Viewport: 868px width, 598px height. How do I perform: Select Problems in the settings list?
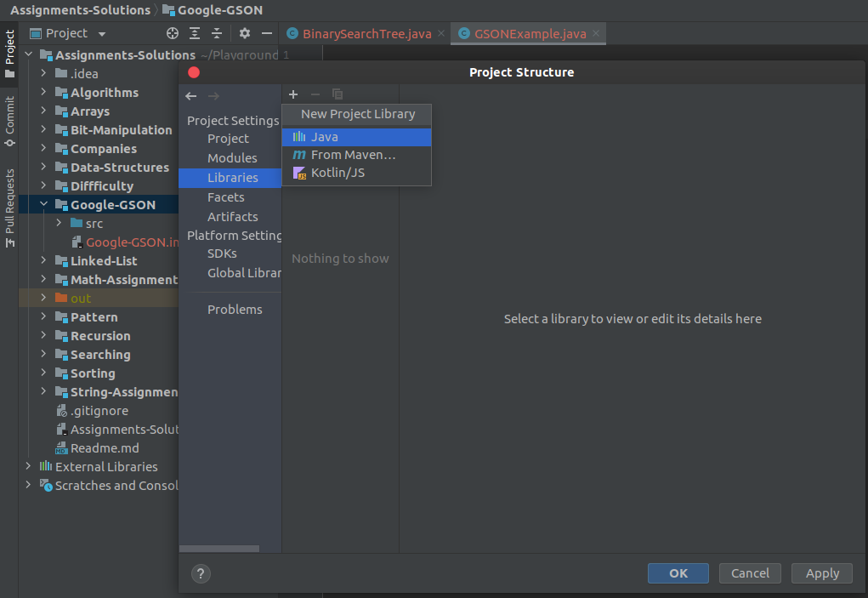(x=235, y=310)
